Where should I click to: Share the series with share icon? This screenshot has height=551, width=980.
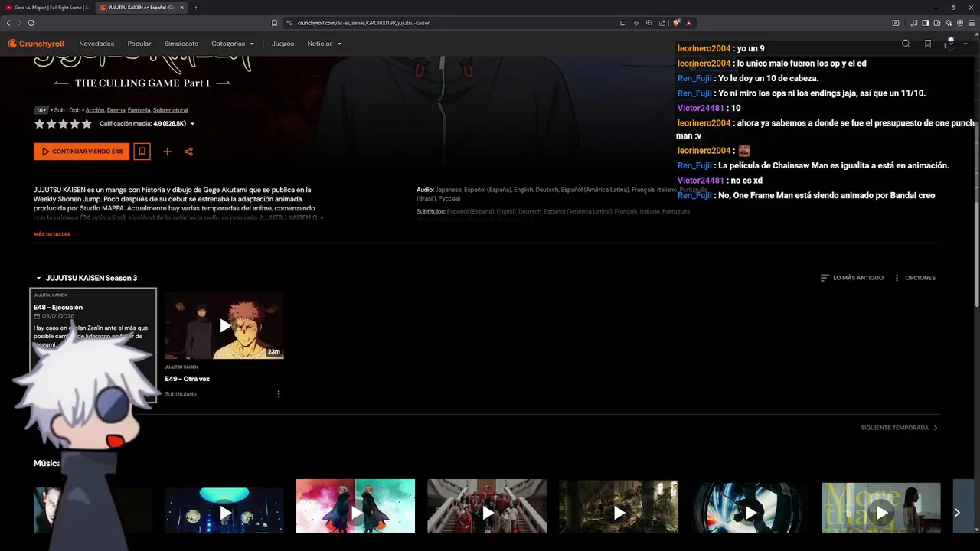tap(188, 152)
